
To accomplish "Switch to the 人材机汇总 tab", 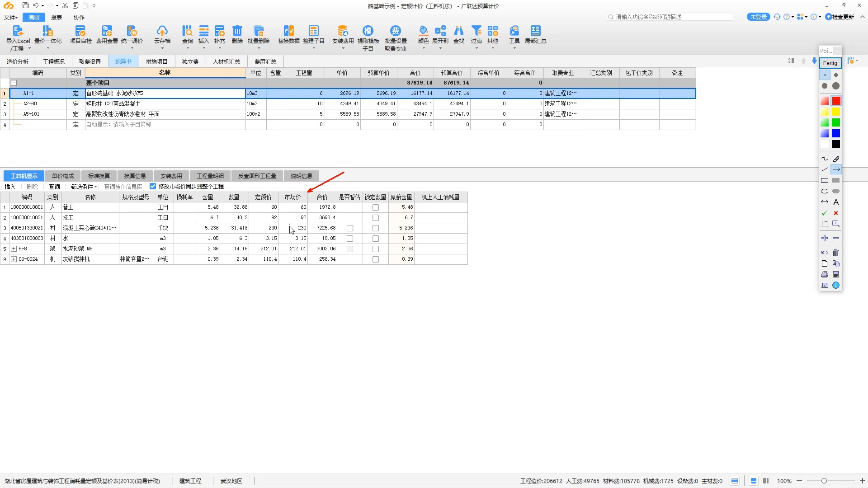I will [226, 61].
